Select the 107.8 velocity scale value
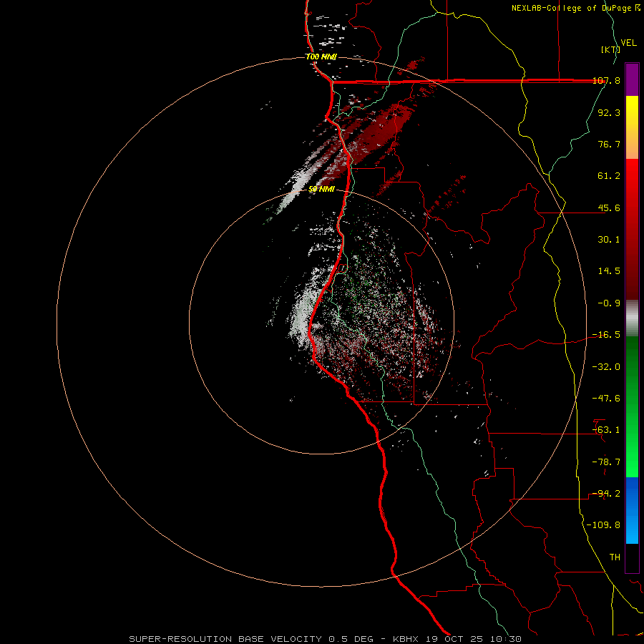This screenshot has height=644, width=644. (x=606, y=80)
